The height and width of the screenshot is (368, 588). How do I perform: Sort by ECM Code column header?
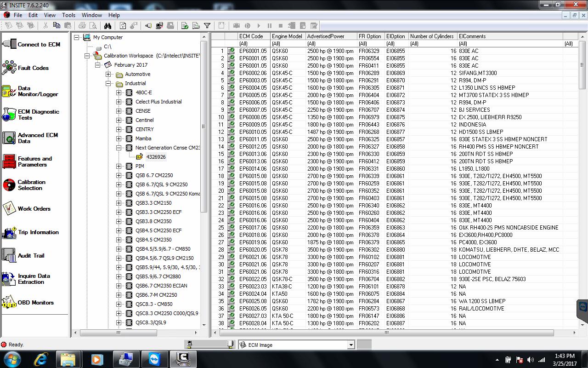254,36
